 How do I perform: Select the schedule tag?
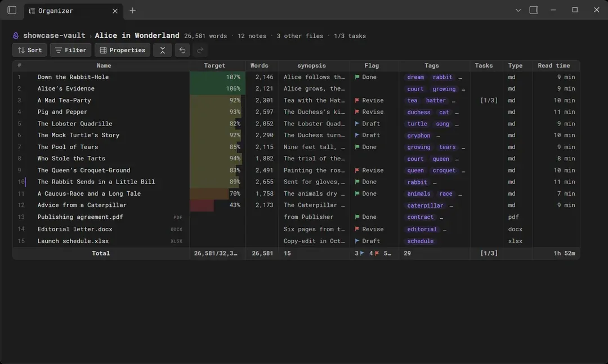(421, 241)
